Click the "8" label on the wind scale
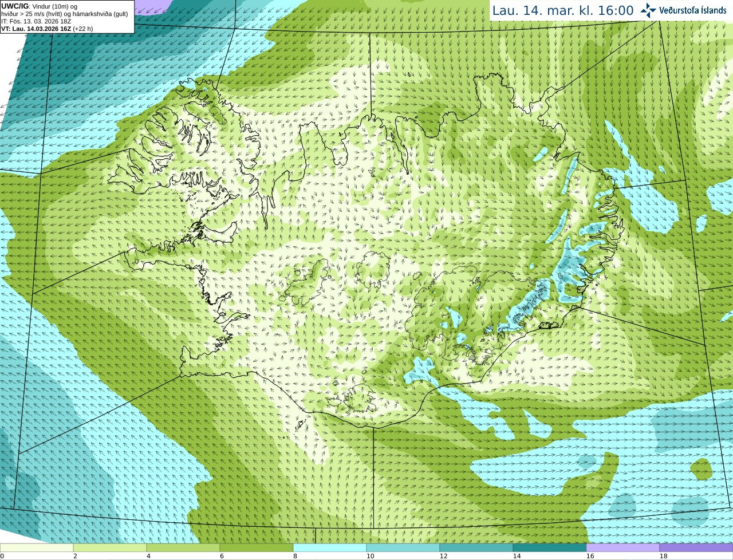This screenshot has width=733, height=560. [x=295, y=556]
